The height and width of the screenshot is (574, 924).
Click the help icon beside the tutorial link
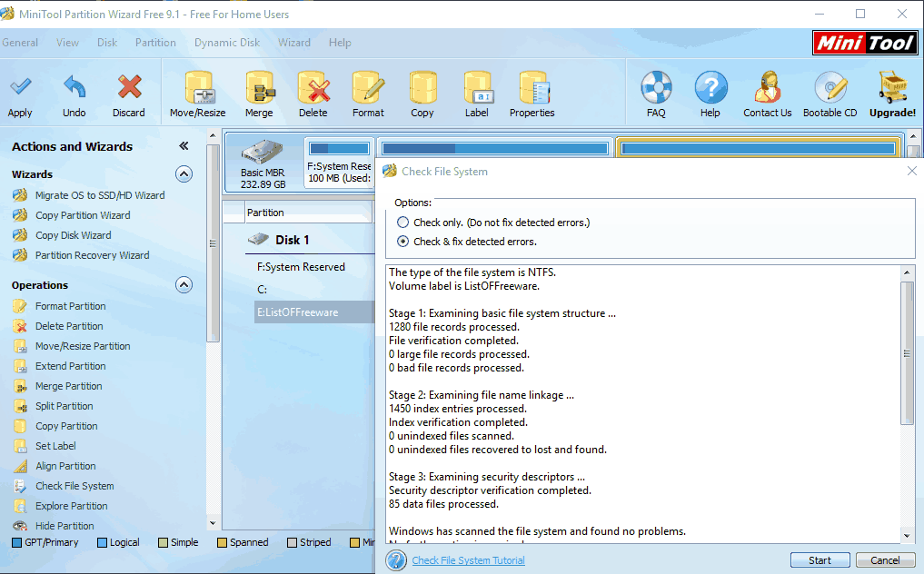(397, 559)
